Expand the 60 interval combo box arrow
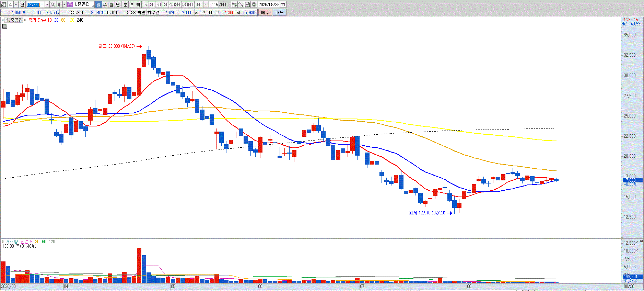Viewport: 644px width, 291px height. [206, 4]
